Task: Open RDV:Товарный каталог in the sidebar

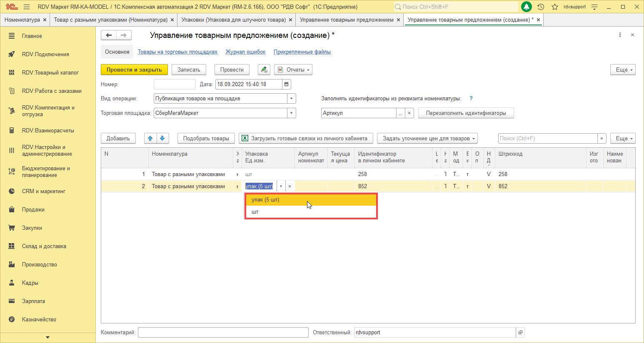Action: [x=50, y=72]
